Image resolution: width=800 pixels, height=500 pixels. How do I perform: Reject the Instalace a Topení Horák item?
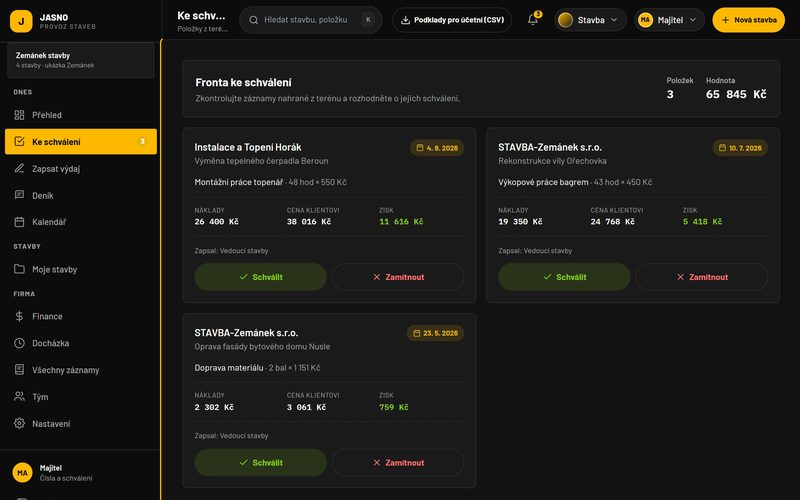click(x=398, y=277)
